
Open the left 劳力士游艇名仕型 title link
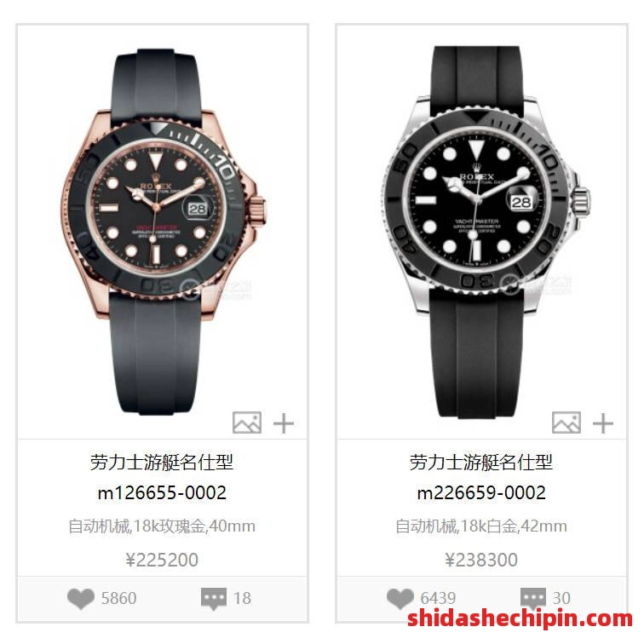[x=162, y=462]
